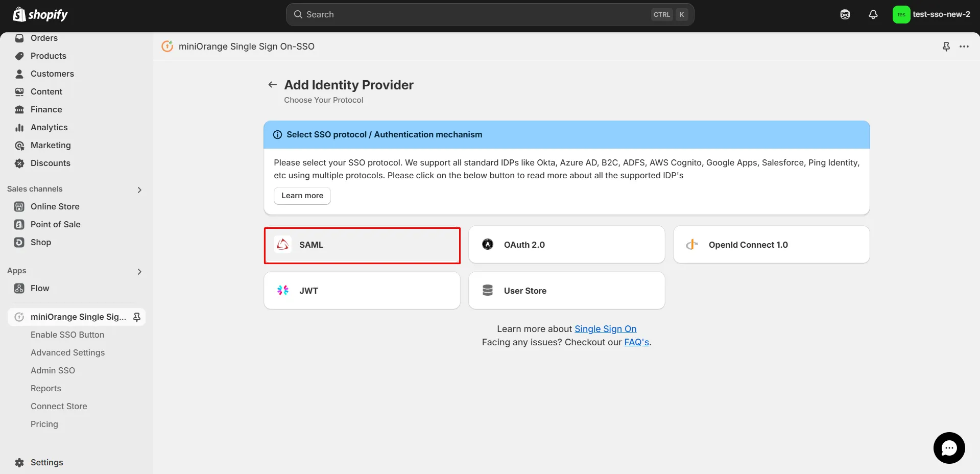980x474 pixels.
Task: Click the Shop channel icon
Action: coord(19,243)
